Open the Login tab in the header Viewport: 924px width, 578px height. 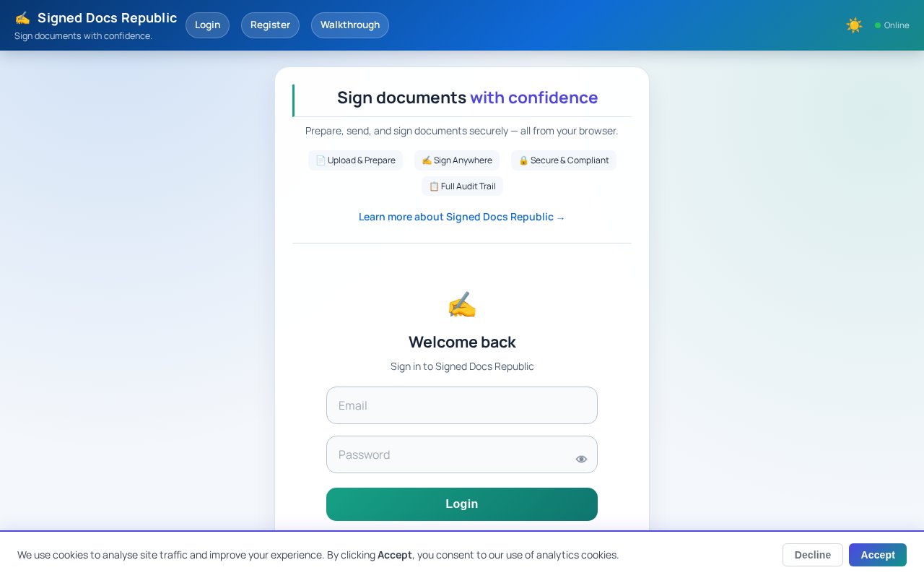207,25
